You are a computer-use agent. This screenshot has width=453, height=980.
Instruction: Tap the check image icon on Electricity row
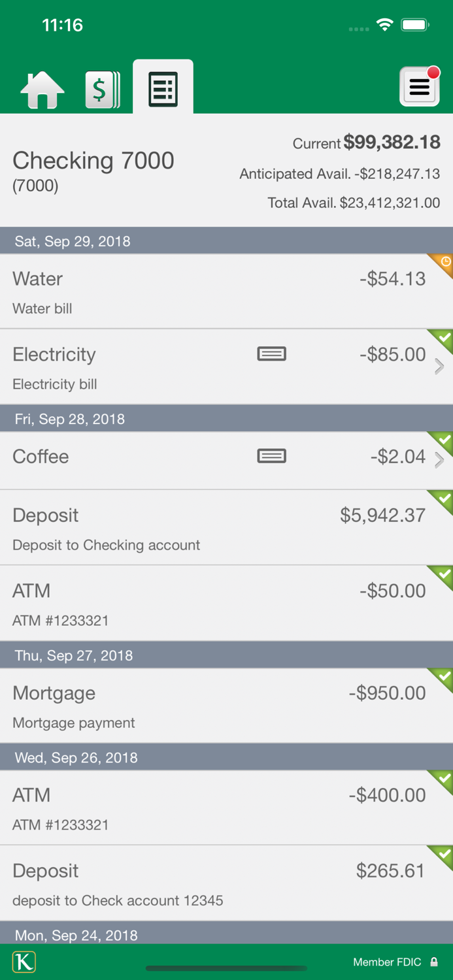click(x=271, y=353)
